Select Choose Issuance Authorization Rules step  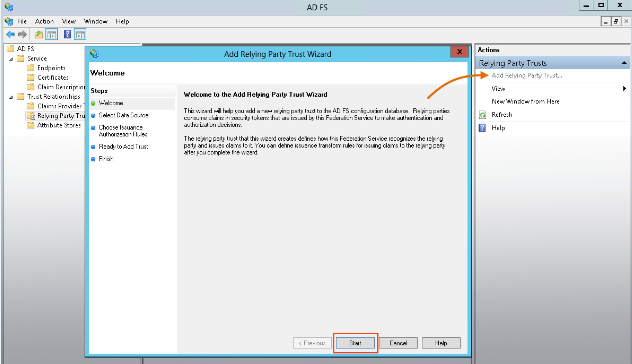click(x=123, y=131)
